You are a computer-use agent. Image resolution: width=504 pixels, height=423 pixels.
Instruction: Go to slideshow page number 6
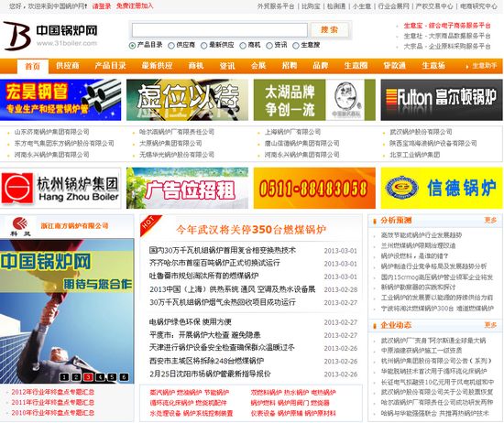[x=124, y=376]
